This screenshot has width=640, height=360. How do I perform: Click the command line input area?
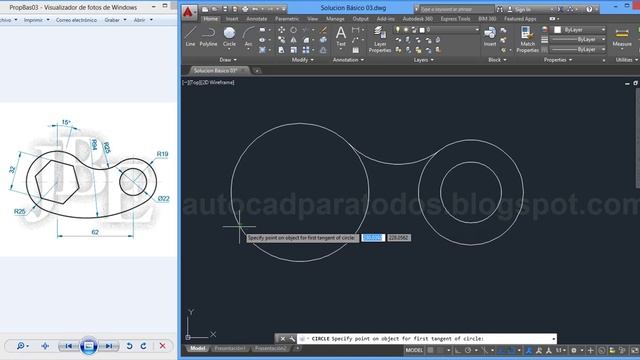(x=427, y=338)
